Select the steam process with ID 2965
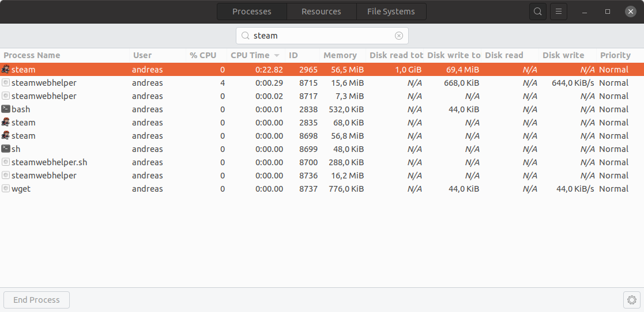Screen dimensions: 644x312 [322, 69]
